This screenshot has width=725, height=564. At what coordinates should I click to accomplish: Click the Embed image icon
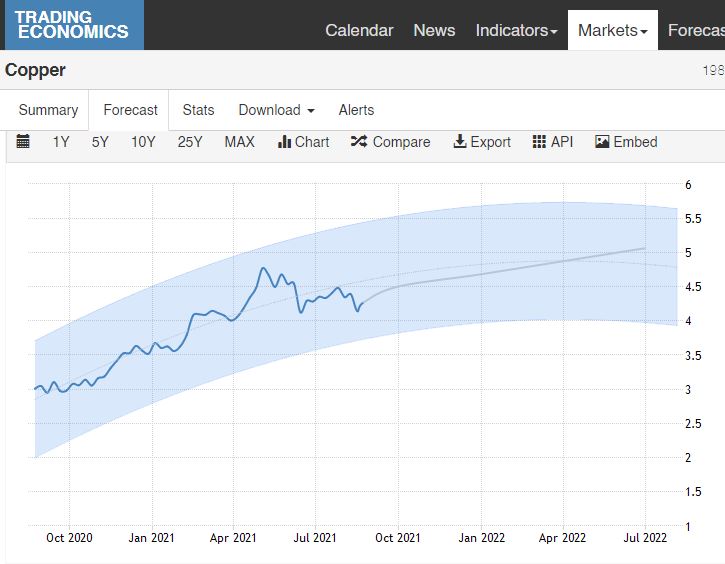(x=602, y=142)
